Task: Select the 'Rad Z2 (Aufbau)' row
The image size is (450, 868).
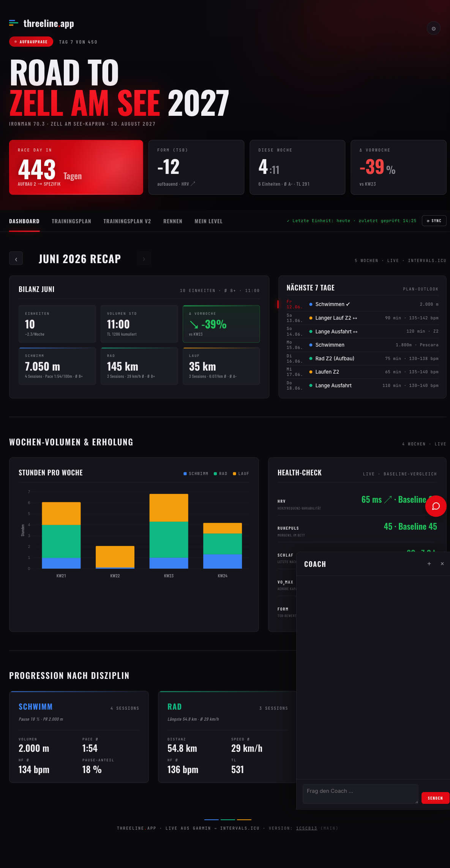Action: pos(363,358)
